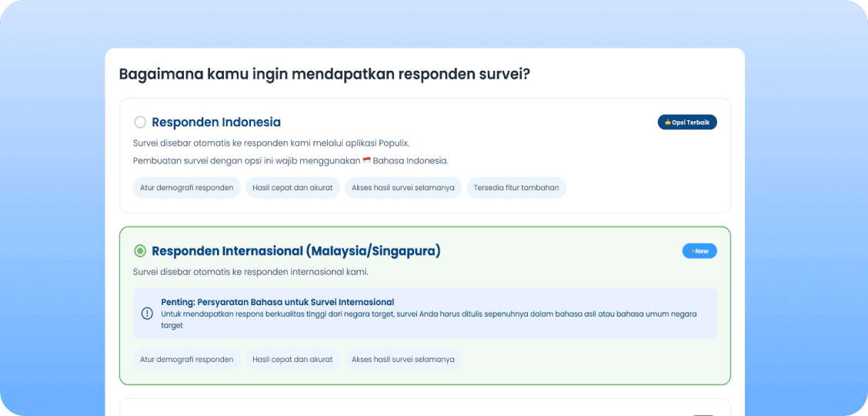Image resolution: width=868 pixels, height=416 pixels.
Task: Click the Indonesian flag icon
Action: click(366, 161)
